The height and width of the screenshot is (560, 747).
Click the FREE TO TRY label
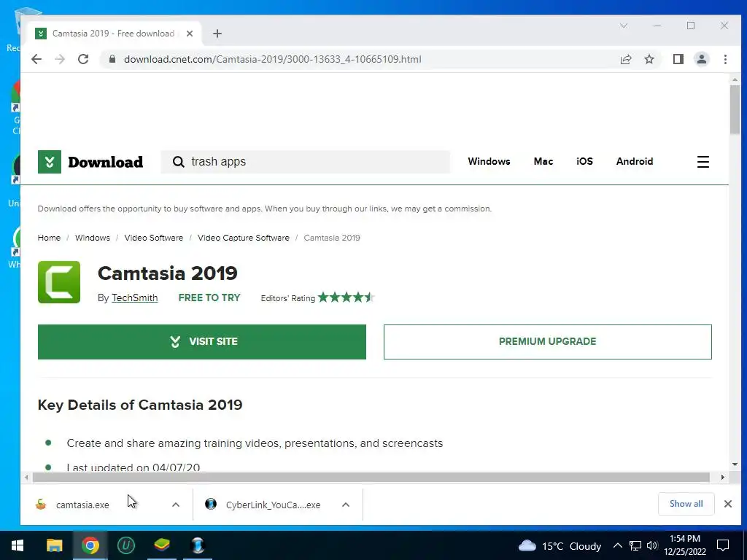tap(209, 297)
